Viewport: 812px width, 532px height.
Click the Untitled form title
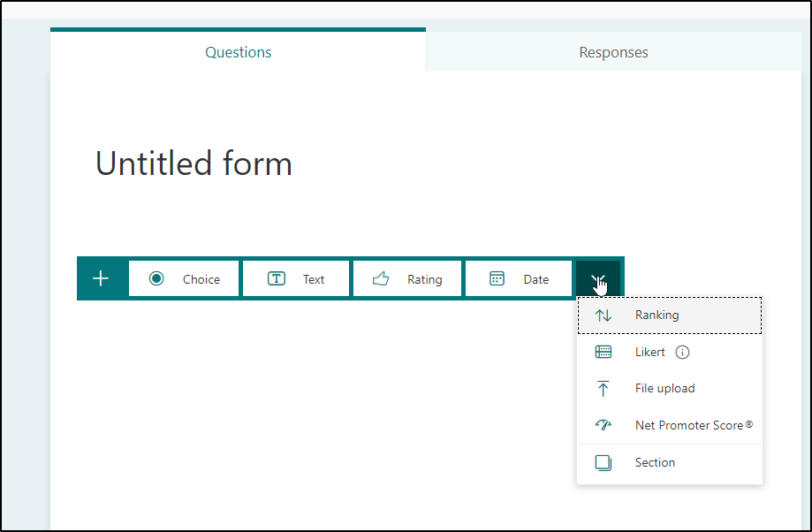193,164
